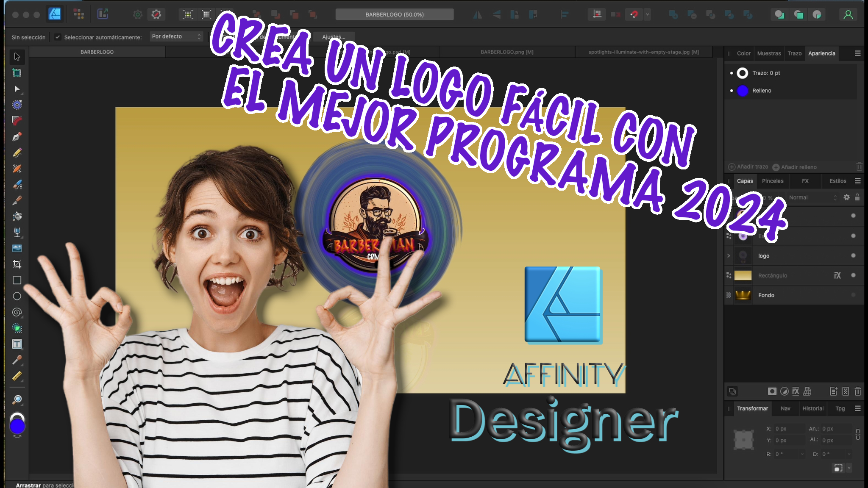The height and width of the screenshot is (488, 868).
Task: Select the Color Picker tool
Action: (x=17, y=360)
